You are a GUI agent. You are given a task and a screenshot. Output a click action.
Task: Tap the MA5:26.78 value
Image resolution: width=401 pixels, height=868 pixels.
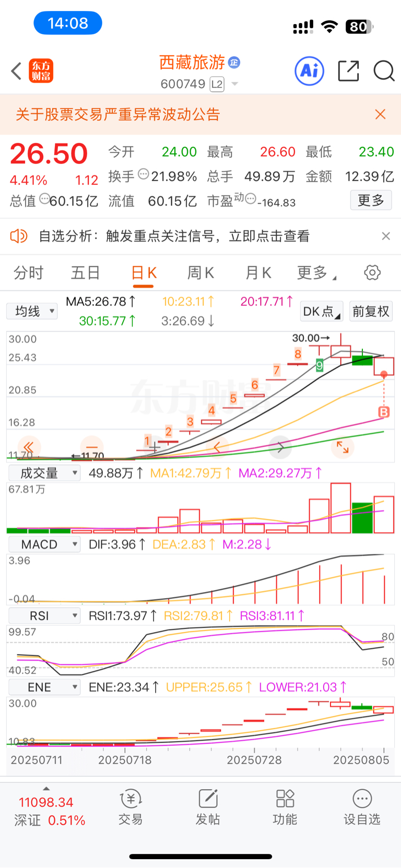[x=101, y=302]
